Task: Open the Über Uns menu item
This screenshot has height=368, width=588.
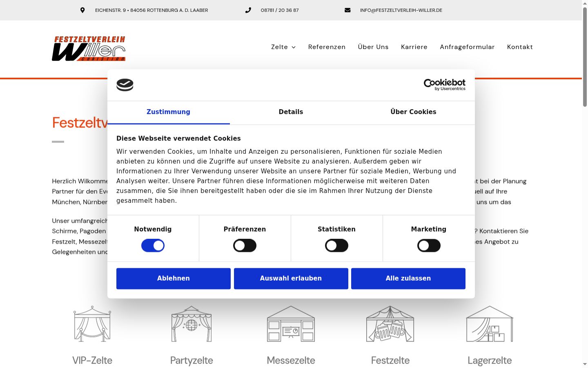Action: [x=373, y=47]
